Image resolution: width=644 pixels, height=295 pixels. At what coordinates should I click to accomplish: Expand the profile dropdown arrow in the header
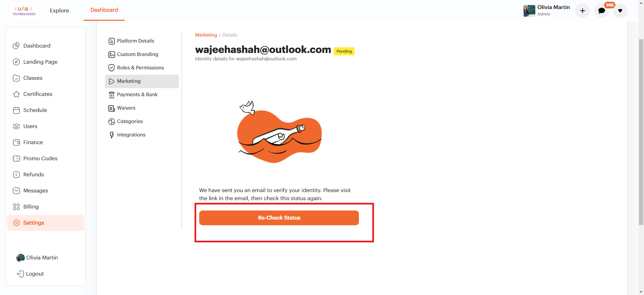pos(620,11)
